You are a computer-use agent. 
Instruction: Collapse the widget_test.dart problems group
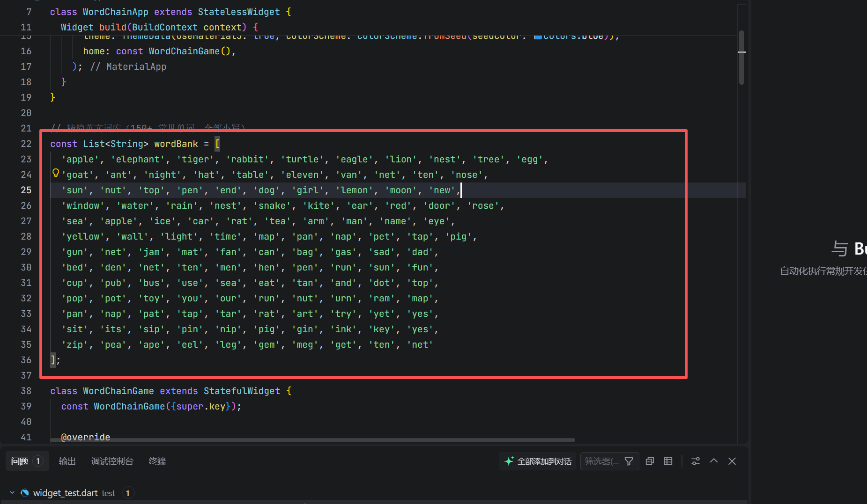(12, 493)
